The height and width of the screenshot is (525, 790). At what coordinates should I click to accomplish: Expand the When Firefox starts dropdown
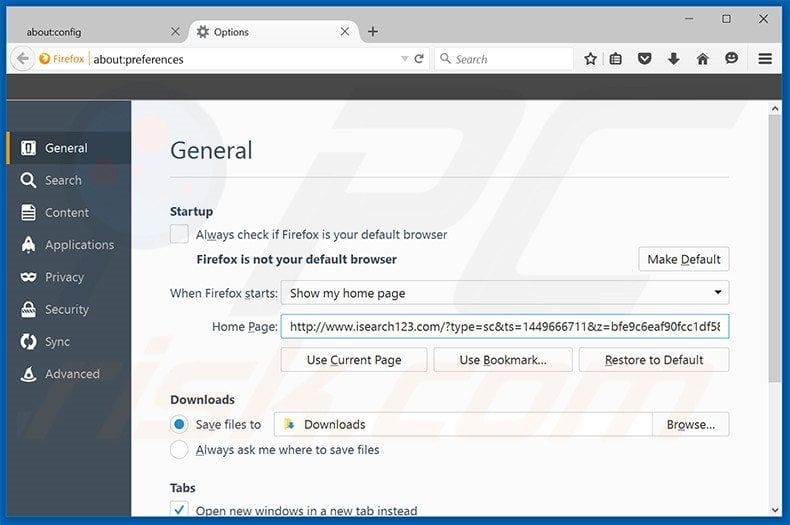point(504,293)
